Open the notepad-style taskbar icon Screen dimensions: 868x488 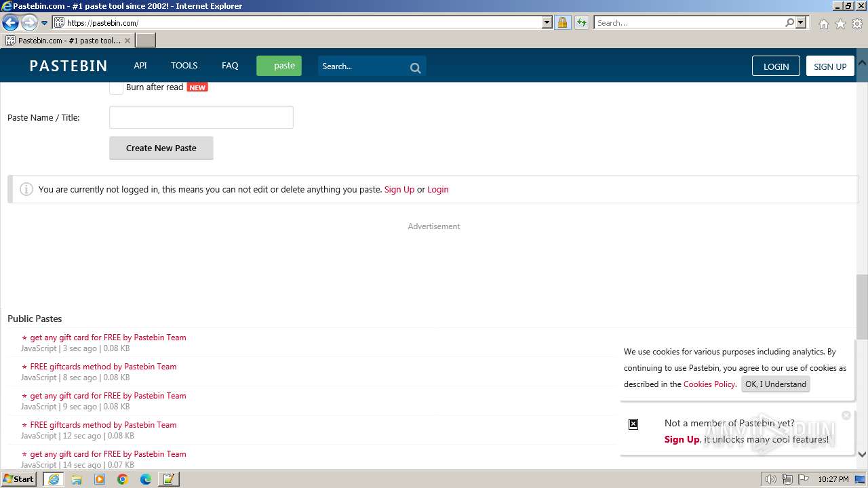coord(169,479)
